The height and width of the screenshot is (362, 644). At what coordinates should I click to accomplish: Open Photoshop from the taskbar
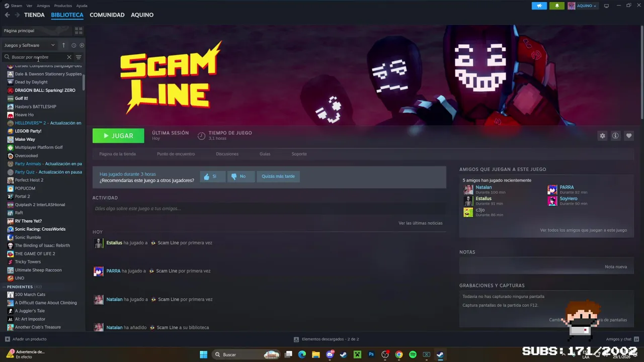(x=371, y=354)
